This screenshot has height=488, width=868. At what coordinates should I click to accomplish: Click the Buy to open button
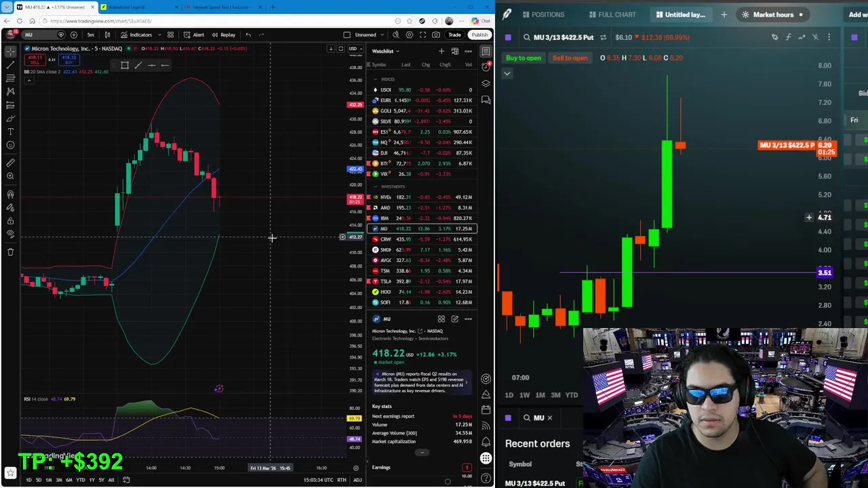524,58
